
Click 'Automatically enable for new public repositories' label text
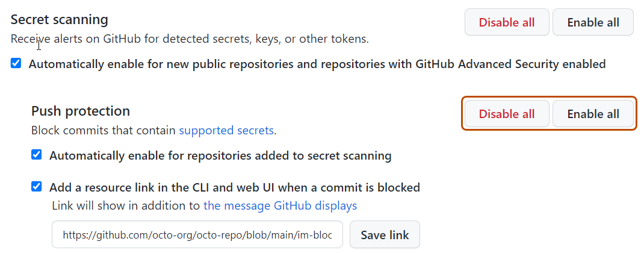click(181, 64)
